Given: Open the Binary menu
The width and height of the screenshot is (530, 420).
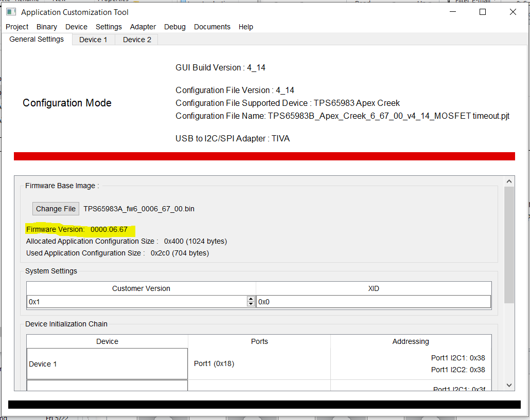Looking at the screenshot, I should pos(47,27).
